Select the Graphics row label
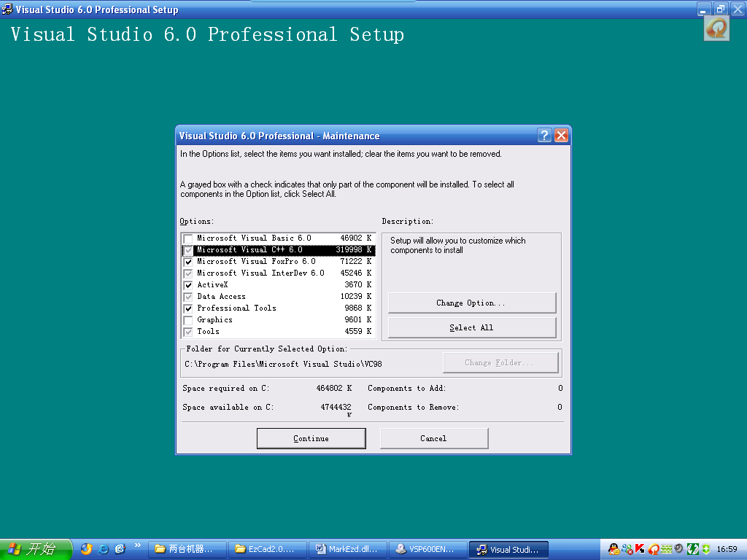The width and height of the screenshot is (747, 560). 215,319
